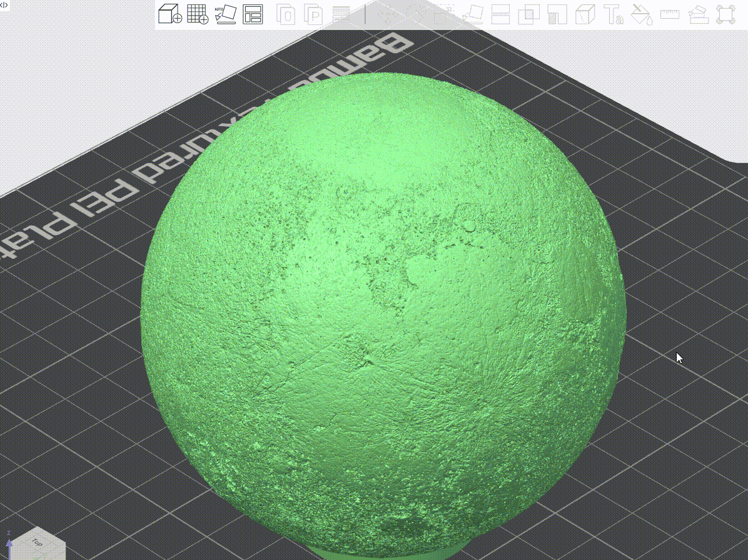Screen dimensions: 748x560
Task: Activate the Measure ruler tool
Action: tap(670, 14)
